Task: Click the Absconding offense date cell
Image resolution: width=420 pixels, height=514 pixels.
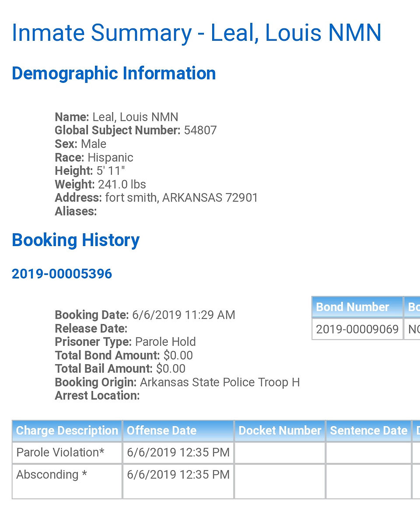Action: tap(178, 482)
